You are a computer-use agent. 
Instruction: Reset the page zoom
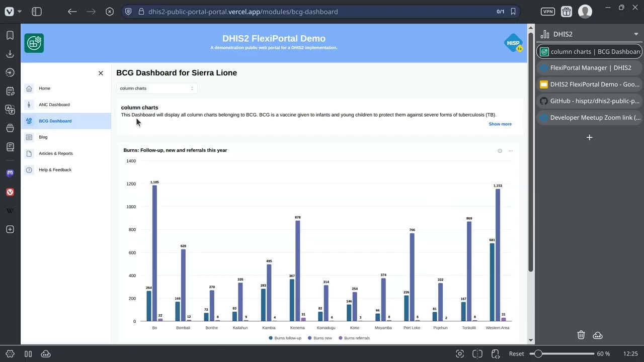[516, 354]
